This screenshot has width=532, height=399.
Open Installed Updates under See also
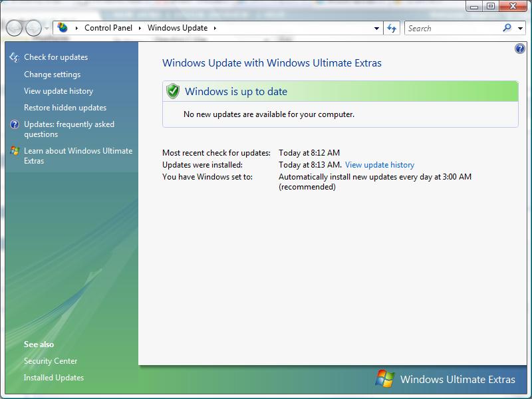54,378
